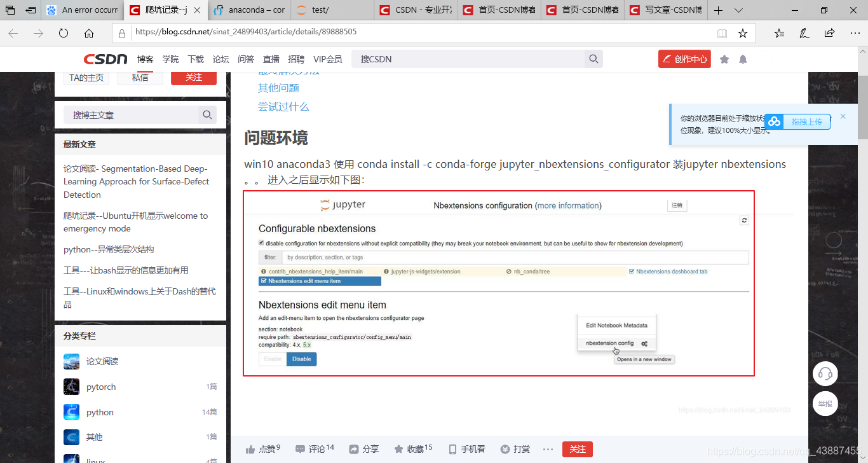
Task: Click the CSDN logo
Action: point(105,59)
